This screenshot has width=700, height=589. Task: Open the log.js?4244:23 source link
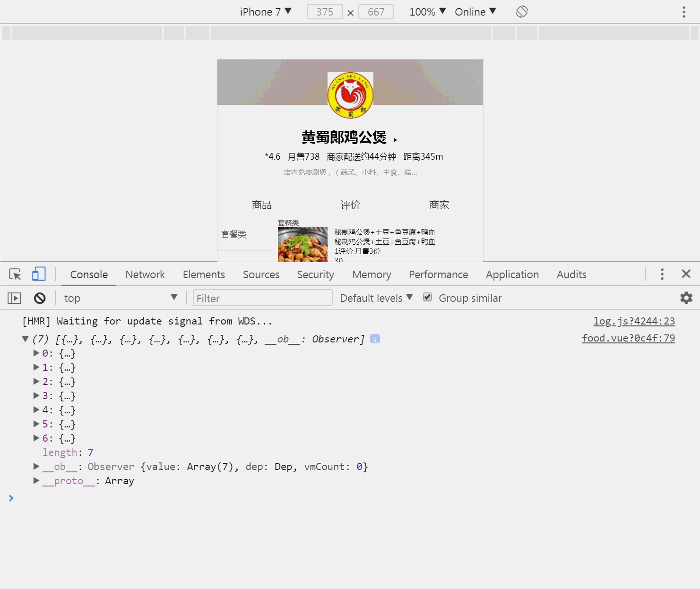coord(634,321)
